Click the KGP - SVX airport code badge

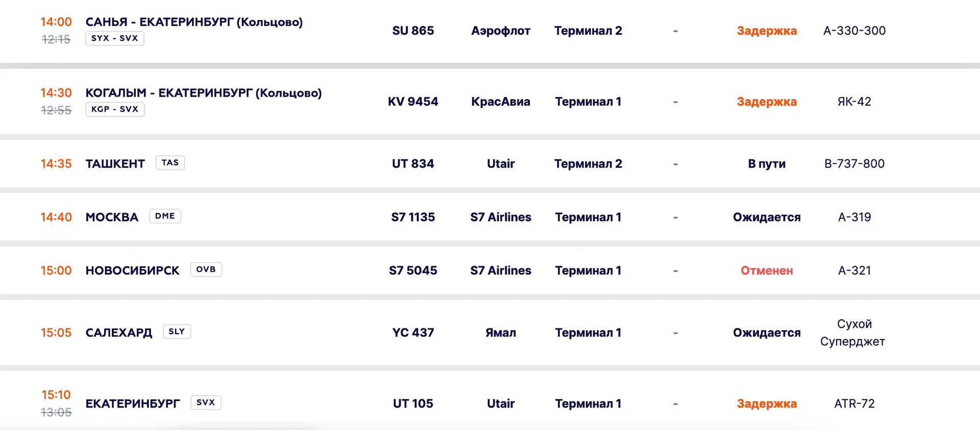(115, 109)
